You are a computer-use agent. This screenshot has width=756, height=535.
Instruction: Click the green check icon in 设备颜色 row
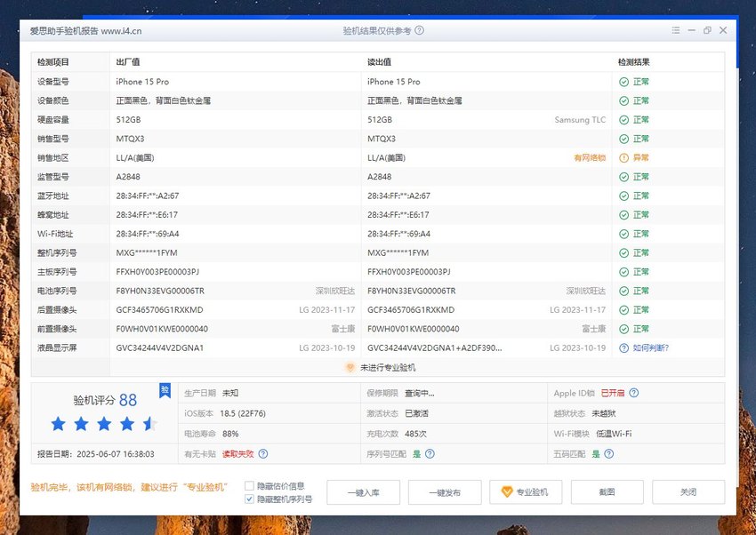pos(623,100)
